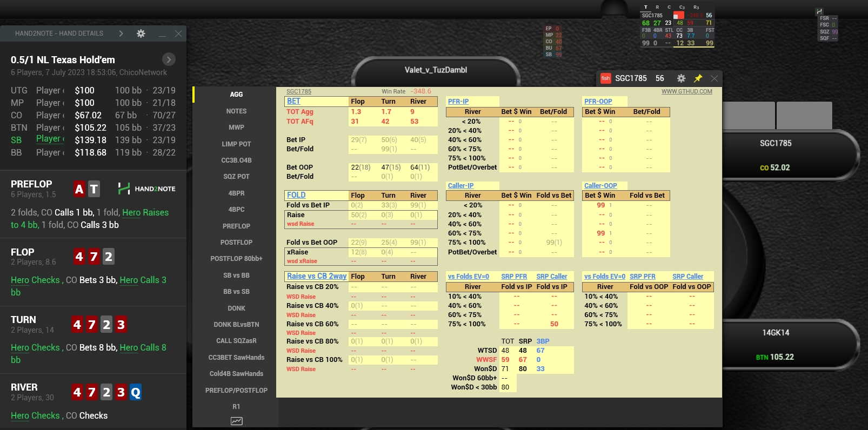This screenshot has width=868, height=430.
Task: Select PREFLOP/POSTFLOP tab
Action: (236, 391)
